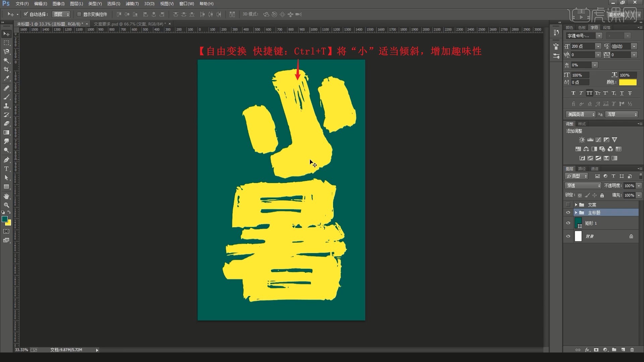
Task: Switch to the 路径 panel tab
Action: (582, 169)
